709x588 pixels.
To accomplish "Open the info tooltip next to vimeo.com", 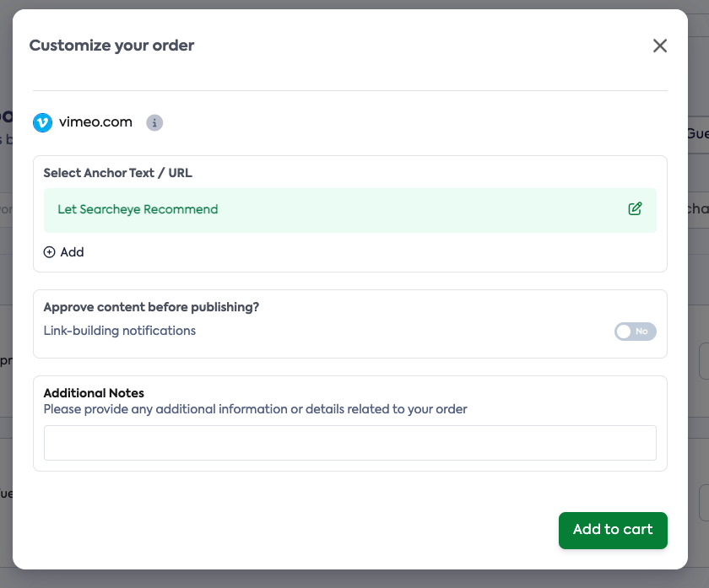I will pos(154,123).
